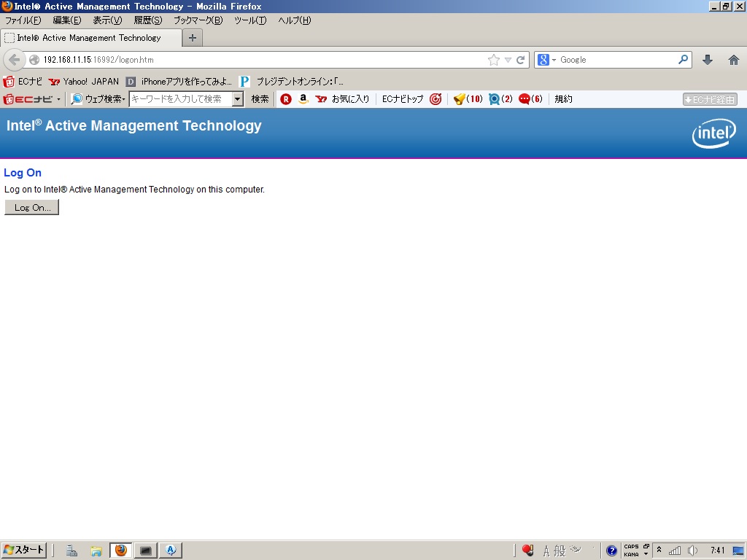Screen dimensions: 747x560
Task: Toggle the IME 般 conversion mode
Action: [x=560, y=551]
